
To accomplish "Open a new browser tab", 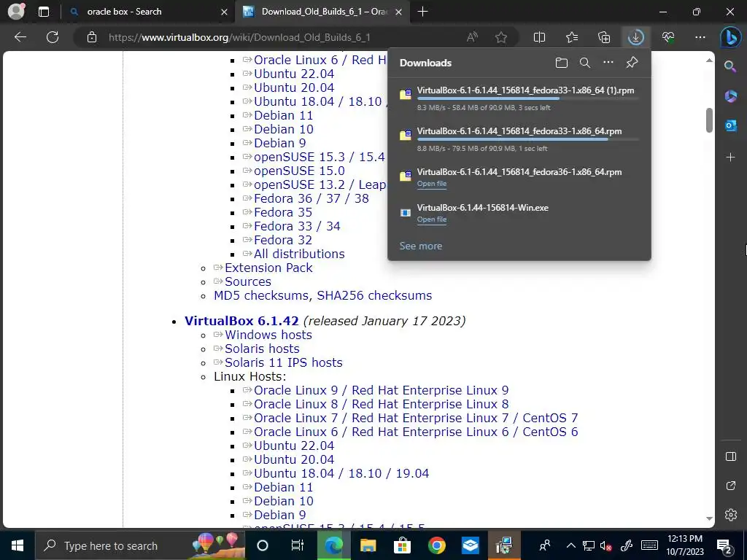I will [422, 12].
